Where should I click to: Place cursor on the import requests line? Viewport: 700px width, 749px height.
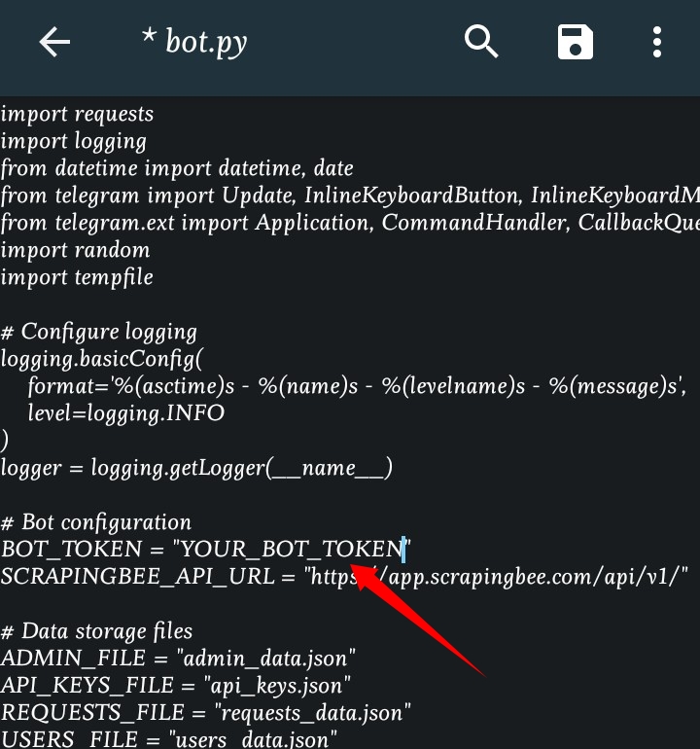click(78, 114)
